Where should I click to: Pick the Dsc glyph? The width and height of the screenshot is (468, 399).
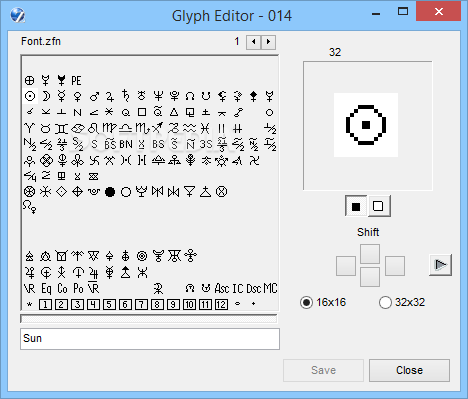point(254,288)
